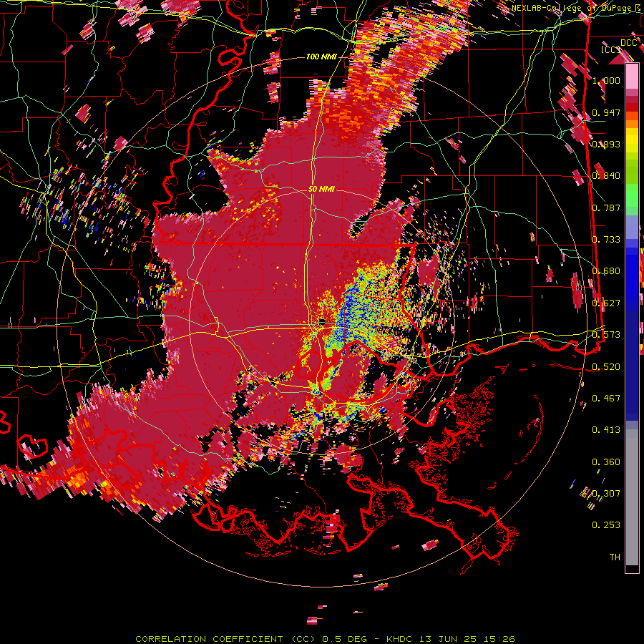
Task: Click the 0.520 scale label
Action: coord(606,367)
